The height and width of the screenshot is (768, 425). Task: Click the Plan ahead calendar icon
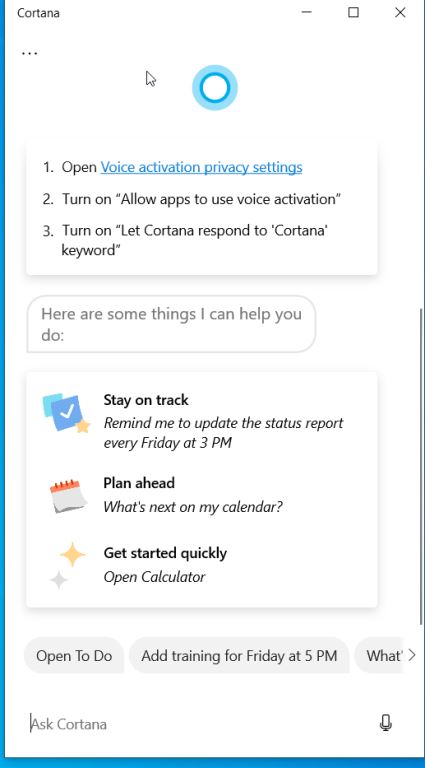[68, 496]
